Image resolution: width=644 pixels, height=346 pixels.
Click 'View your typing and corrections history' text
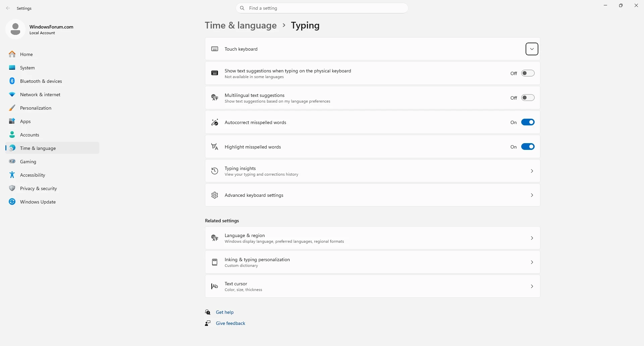click(261, 174)
